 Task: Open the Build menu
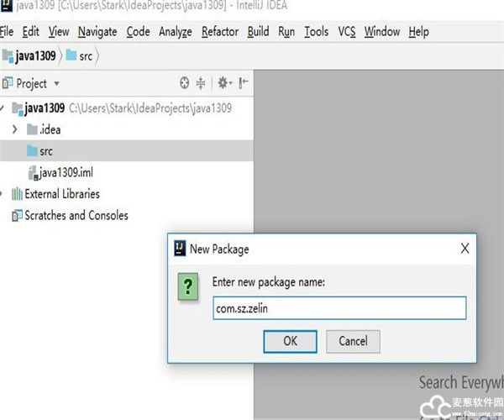tap(258, 32)
